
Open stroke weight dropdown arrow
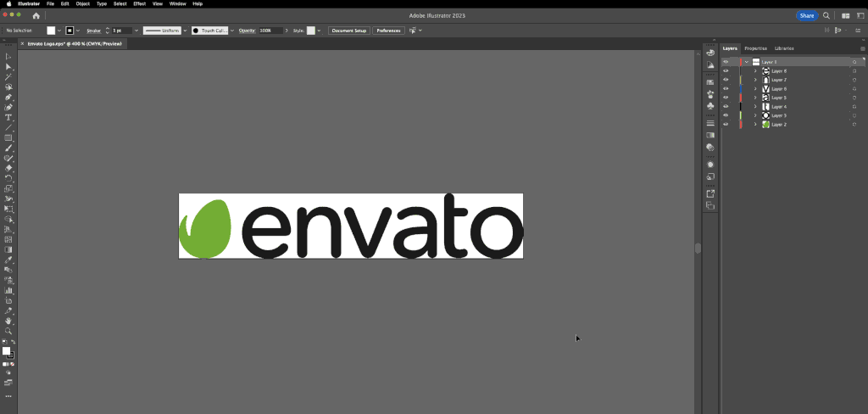(136, 31)
